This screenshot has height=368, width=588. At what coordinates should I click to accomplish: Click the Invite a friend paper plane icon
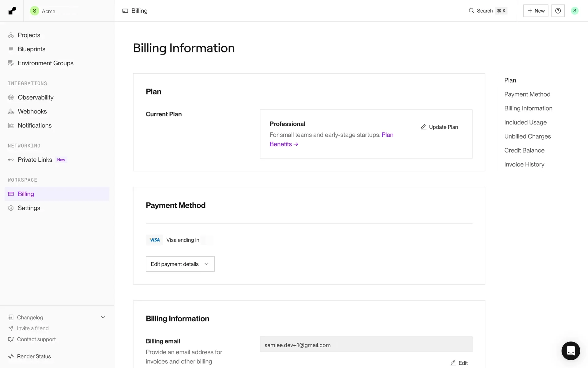[x=11, y=328]
